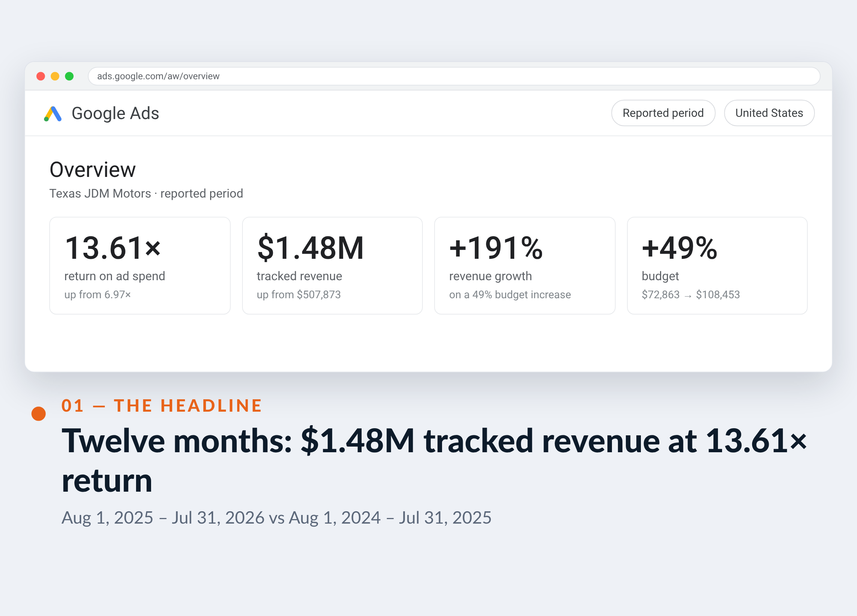Screen dimensions: 857x616
Task: Click the 'up from 6.97×' note
Action: 97,294
